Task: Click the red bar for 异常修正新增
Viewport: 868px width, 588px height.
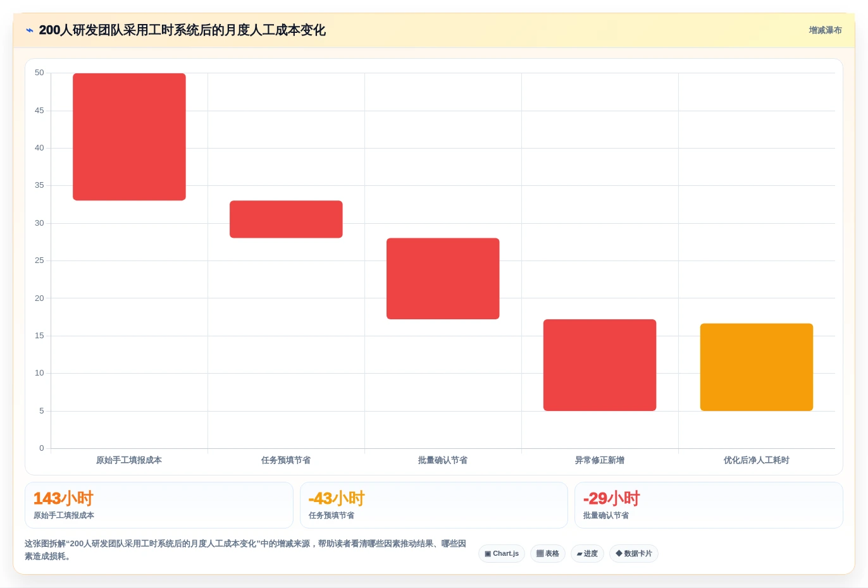Action: point(600,365)
